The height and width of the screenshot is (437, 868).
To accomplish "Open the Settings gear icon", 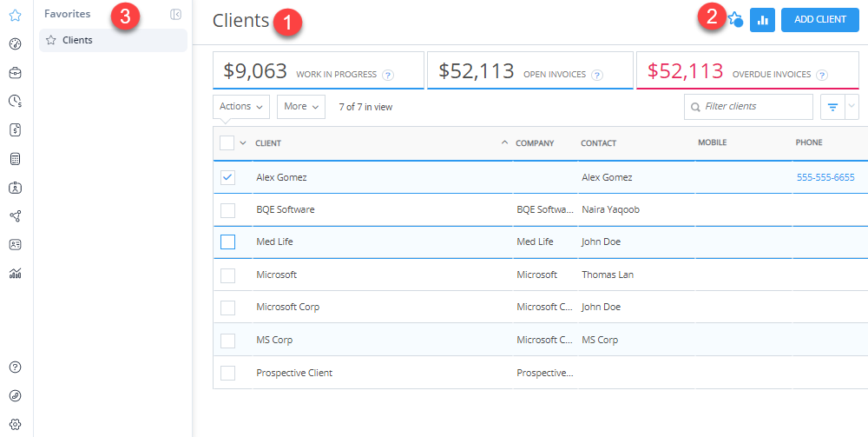I will 16,424.
